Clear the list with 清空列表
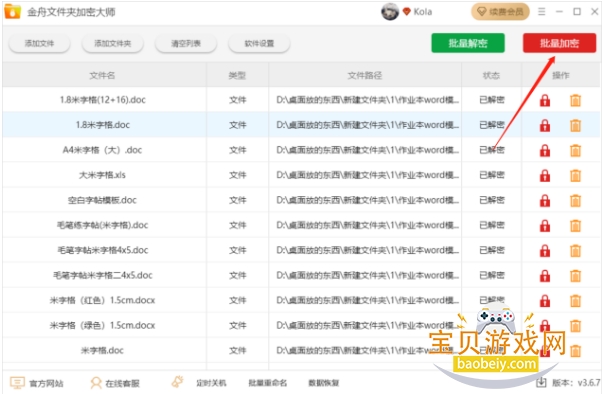 point(186,43)
